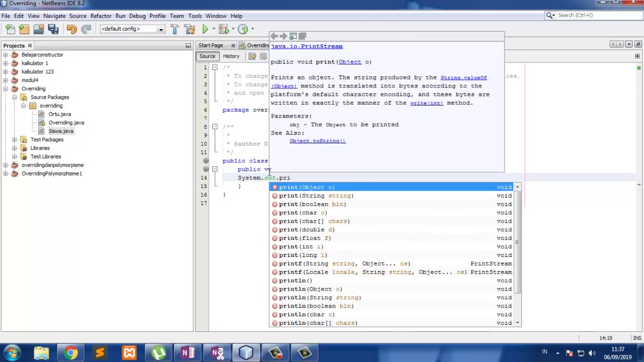Click the Undo arrow in toolbar
The height and width of the screenshot is (362, 644).
pyautogui.click(x=71, y=29)
